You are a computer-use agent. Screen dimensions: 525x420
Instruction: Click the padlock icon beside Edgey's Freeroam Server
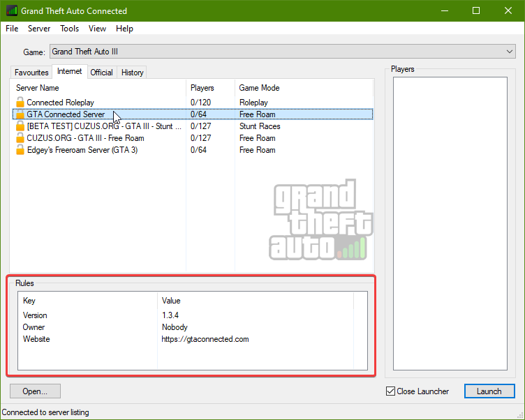20,150
